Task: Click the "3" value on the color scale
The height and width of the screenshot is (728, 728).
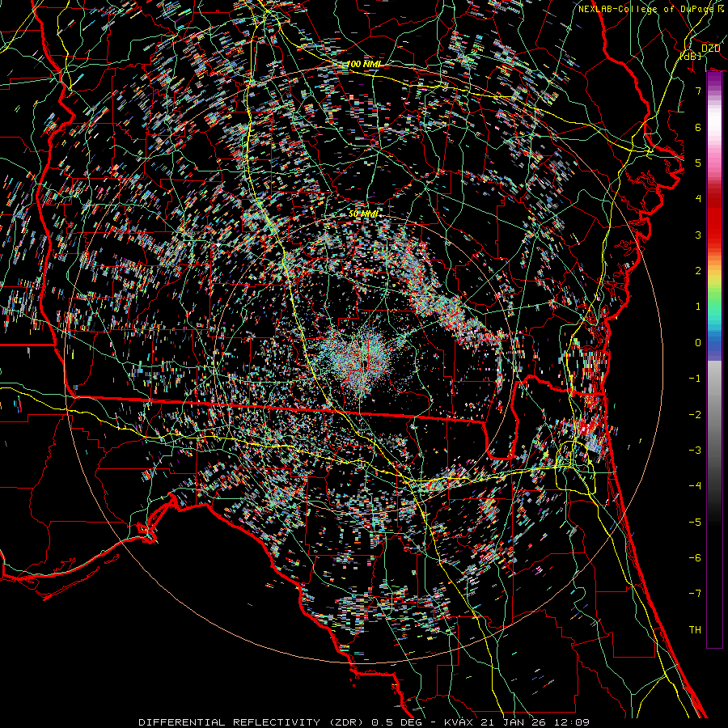Action: (698, 235)
